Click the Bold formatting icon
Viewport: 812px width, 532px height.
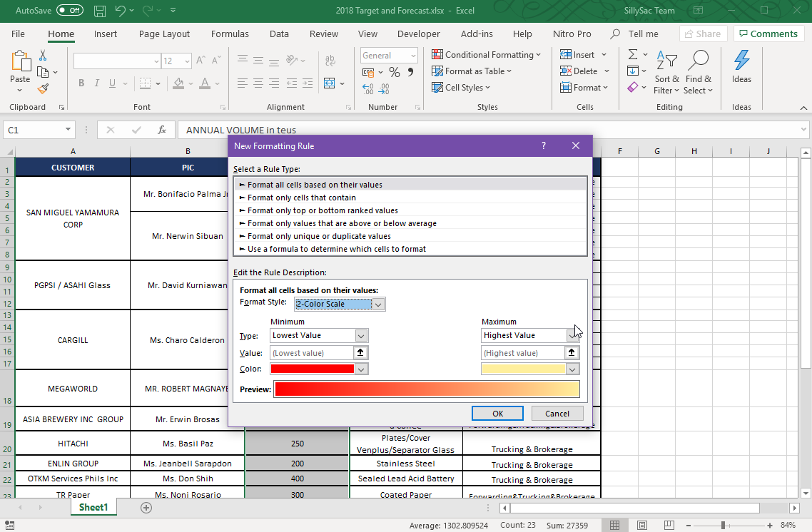pos(81,83)
